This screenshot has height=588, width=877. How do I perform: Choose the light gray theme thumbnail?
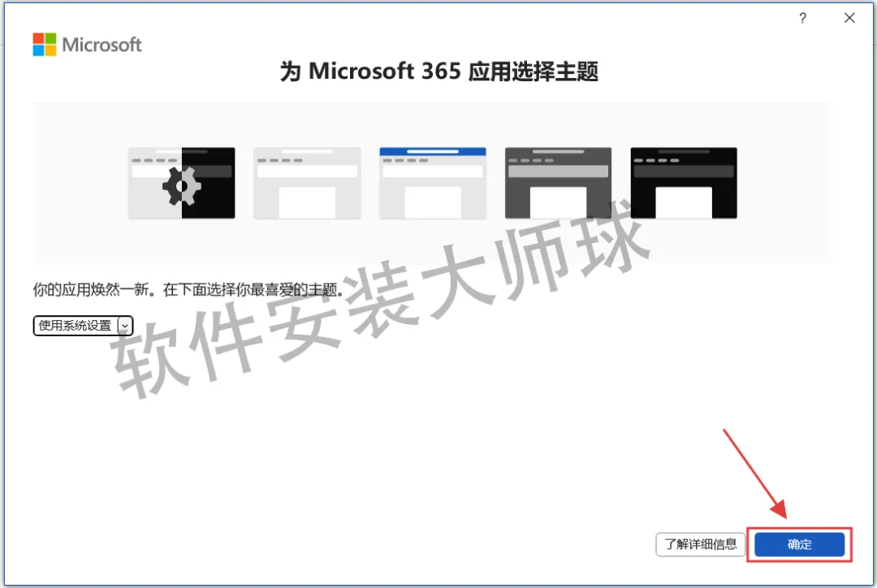point(307,183)
